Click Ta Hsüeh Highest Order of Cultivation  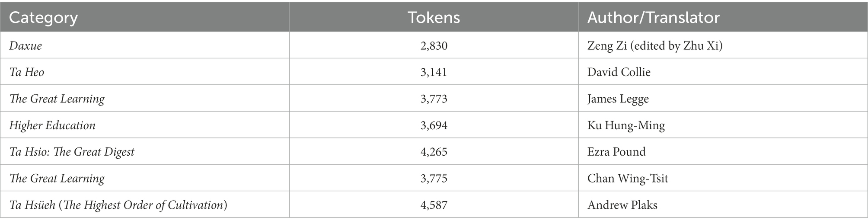coord(118,205)
